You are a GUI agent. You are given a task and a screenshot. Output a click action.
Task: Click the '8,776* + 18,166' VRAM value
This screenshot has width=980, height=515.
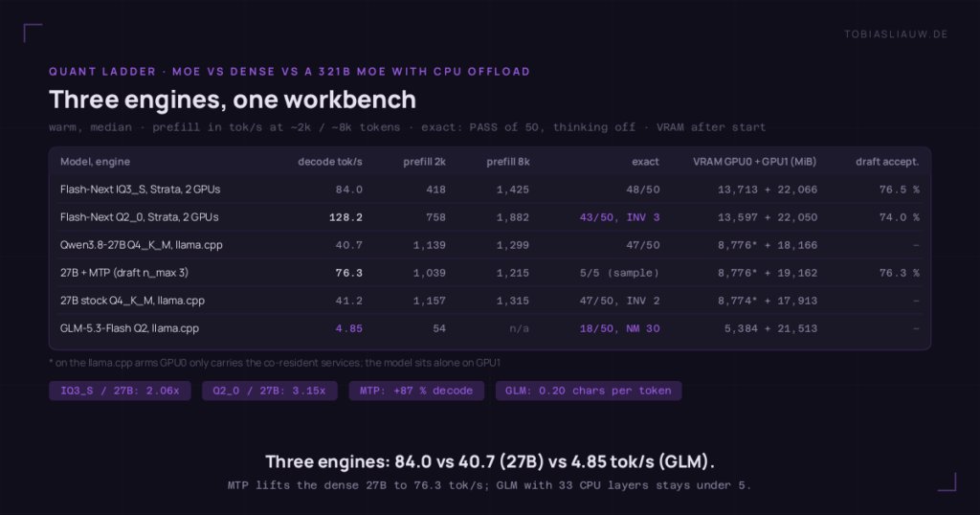coord(768,245)
